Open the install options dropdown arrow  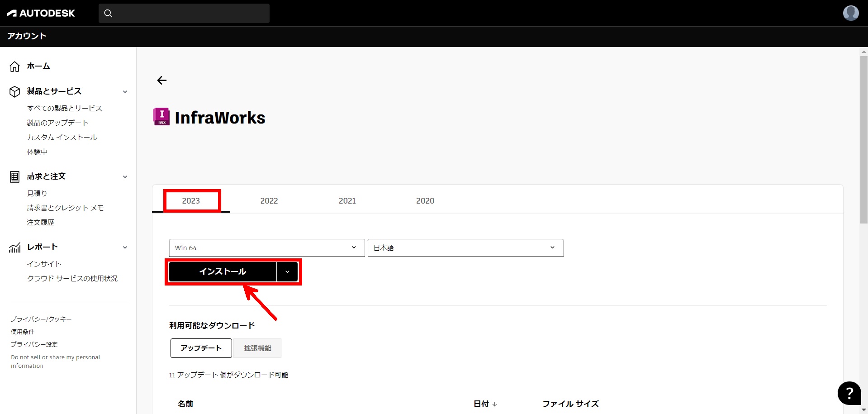[x=287, y=271]
